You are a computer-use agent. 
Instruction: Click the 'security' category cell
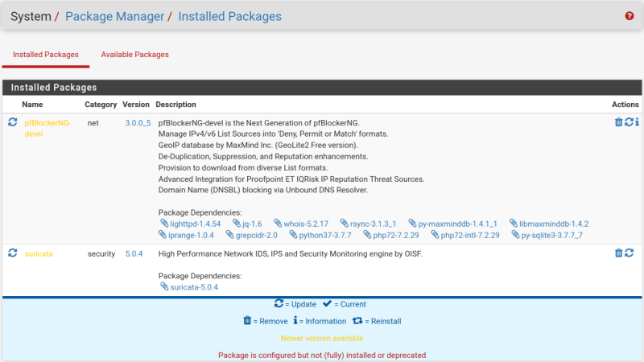tap(101, 253)
